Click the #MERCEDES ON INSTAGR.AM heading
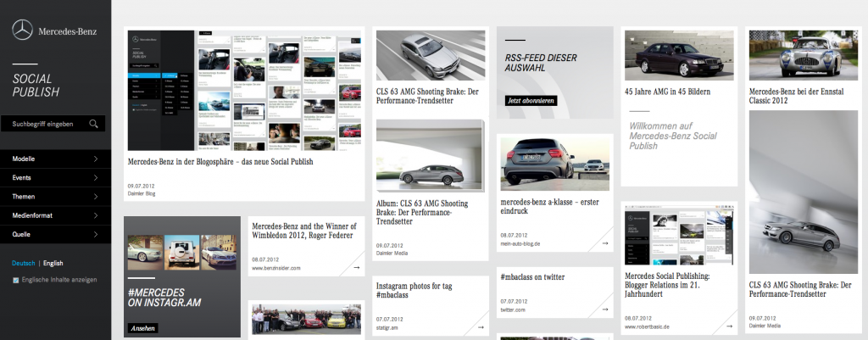The image size is (868, 340). [x=164, y=298]
